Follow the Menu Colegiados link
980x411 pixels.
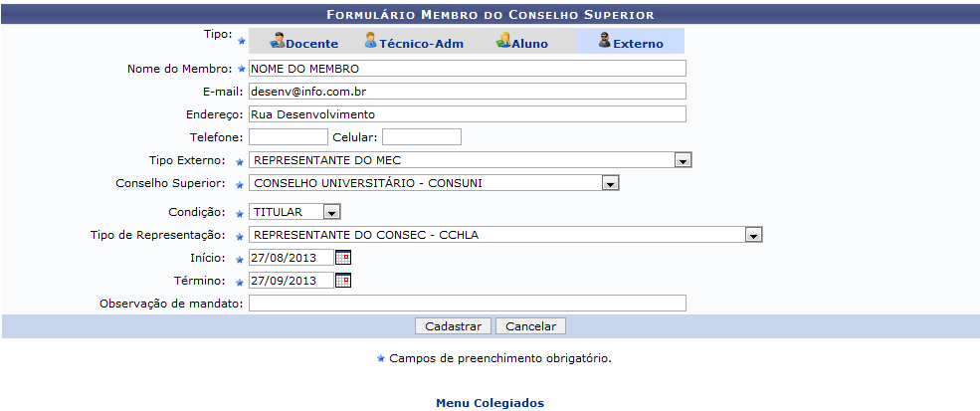click(490, 403)
